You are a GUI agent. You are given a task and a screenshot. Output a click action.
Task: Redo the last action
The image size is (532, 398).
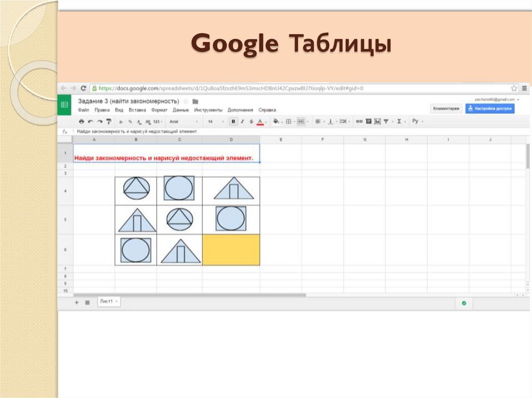(x=99, y=121)
